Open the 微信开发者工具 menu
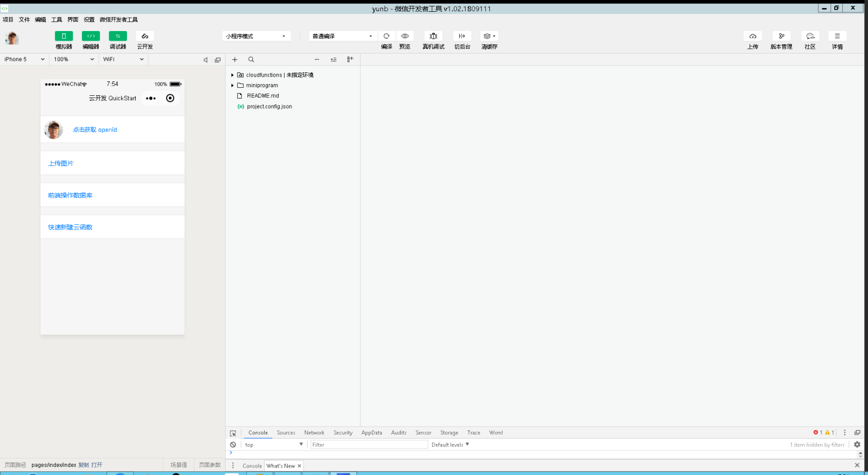 coord(118,19)
